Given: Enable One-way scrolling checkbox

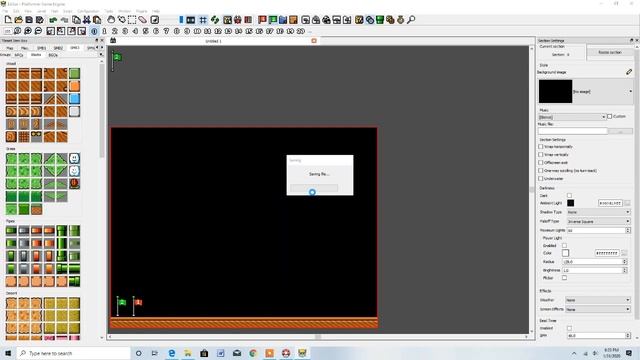Looking at the screenshot, I should (540, 171).
